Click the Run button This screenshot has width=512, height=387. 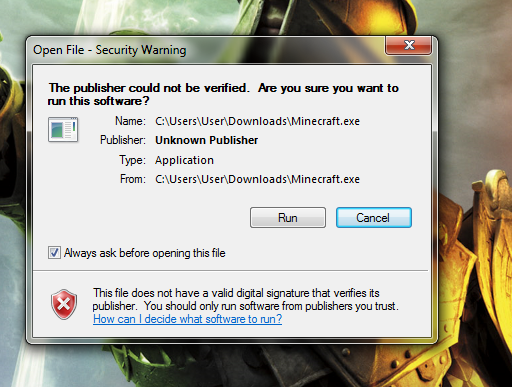pos(288,218)
